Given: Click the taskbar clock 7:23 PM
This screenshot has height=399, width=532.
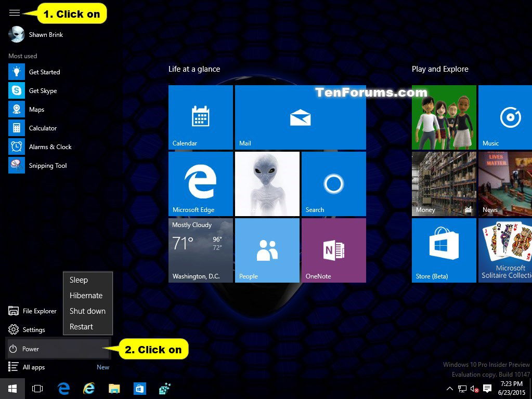Looking at the screenshot, I should click(512, 388).
